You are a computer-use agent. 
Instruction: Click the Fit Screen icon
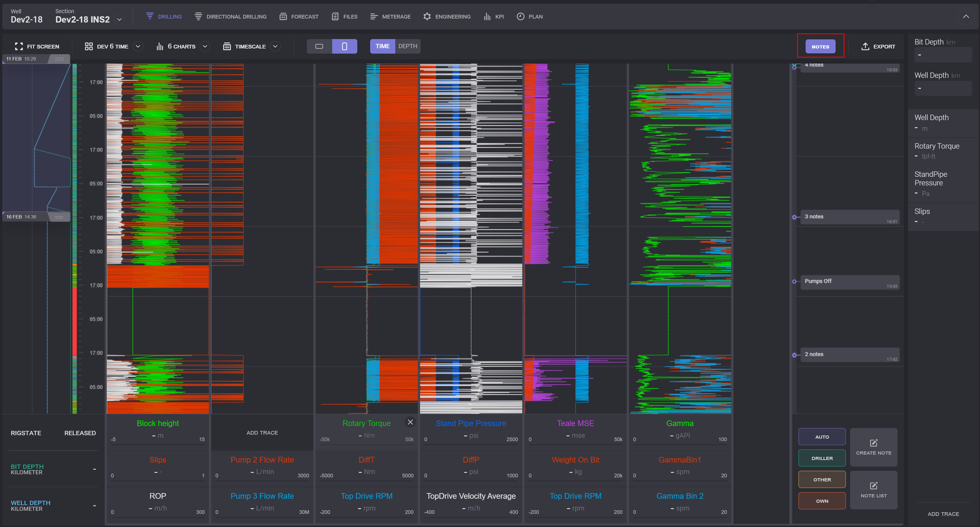pyautogui.click(x=19, y=46)
